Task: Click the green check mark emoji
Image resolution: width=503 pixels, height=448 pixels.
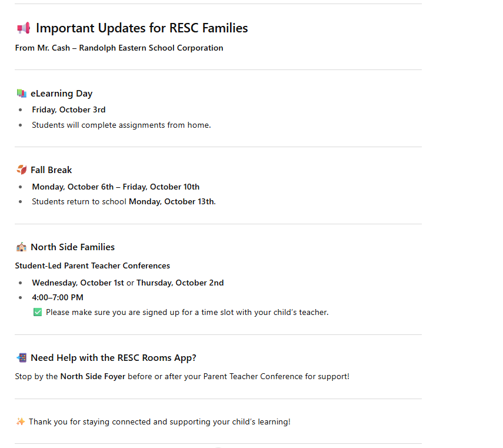Action: click(x=38, y=312)
